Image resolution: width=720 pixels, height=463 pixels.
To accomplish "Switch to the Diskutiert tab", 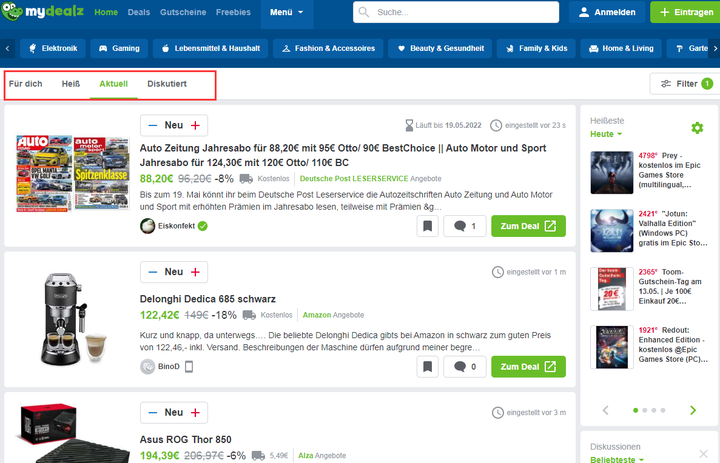I will point(167,84).
